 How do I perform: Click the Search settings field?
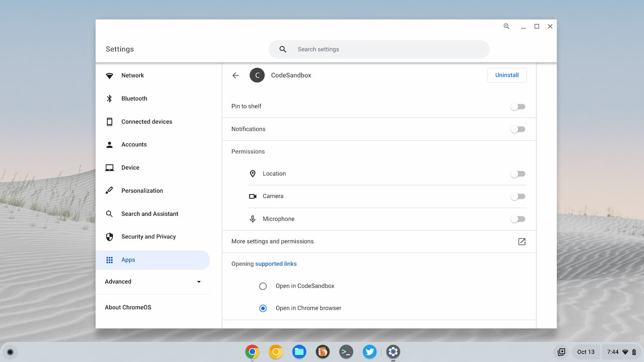[x=379, y=49]
